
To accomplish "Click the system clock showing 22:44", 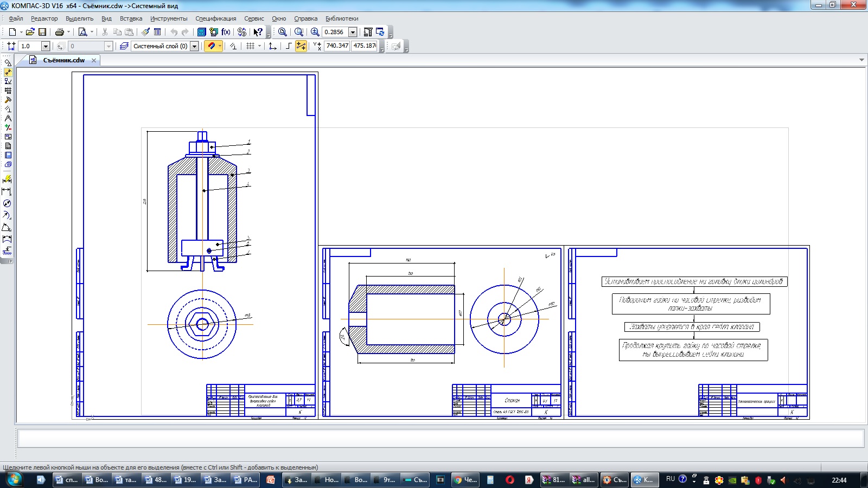I will (839, 480).
